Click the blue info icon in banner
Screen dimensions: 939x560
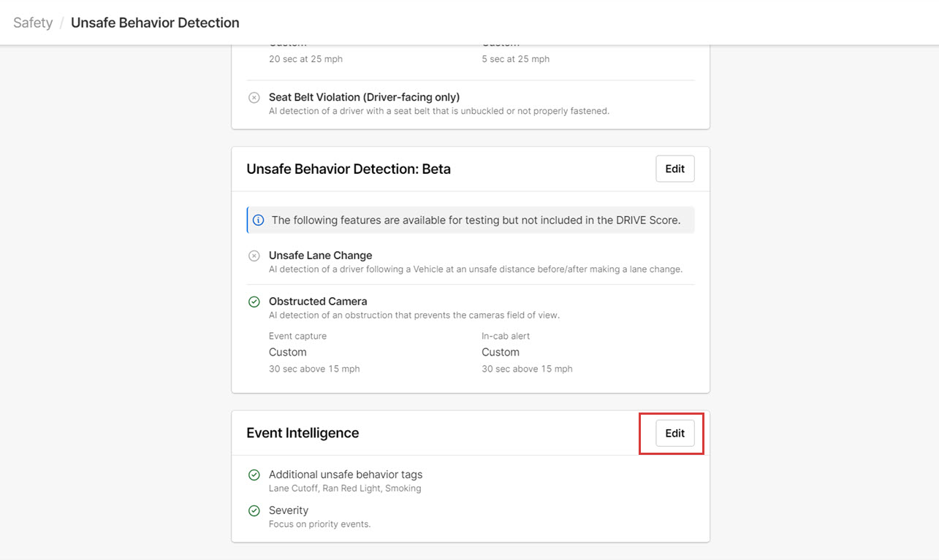[258, 220]
